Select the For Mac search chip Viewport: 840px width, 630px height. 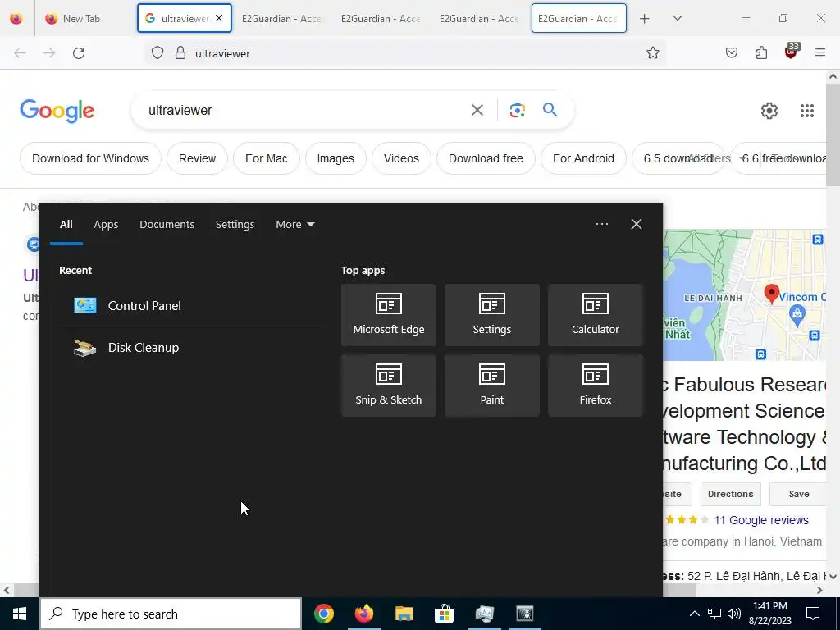[x=267, y=158]
